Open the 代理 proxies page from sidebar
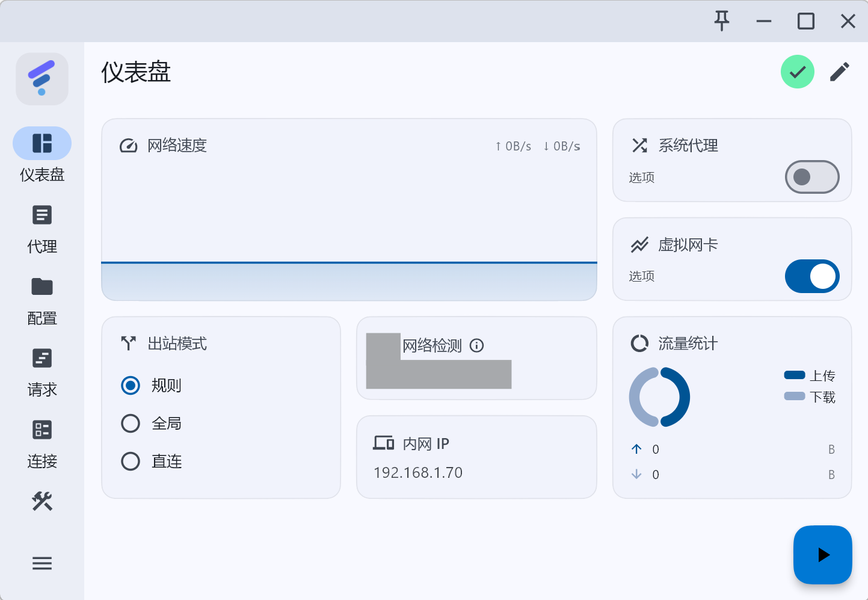The width and height of the screenshot is (868, 600). (42, 230)
